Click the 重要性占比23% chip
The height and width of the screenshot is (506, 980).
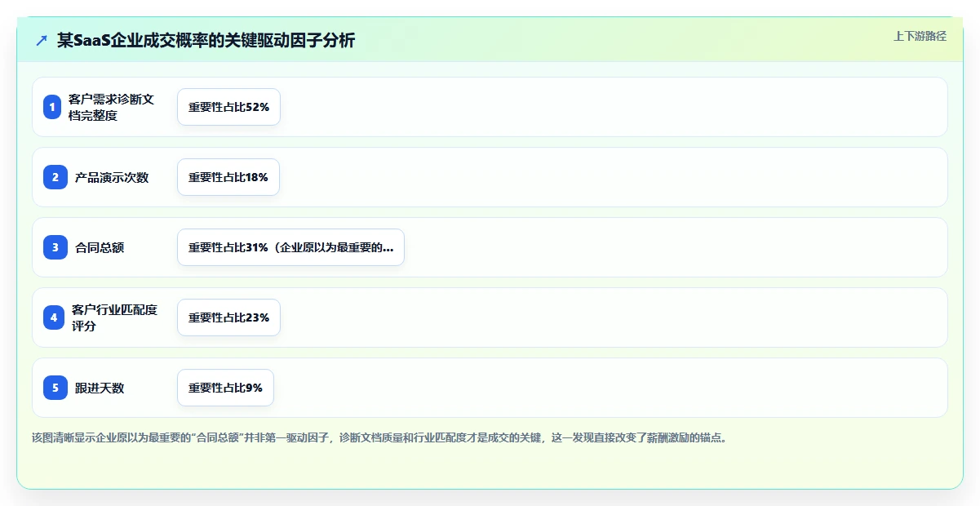(228, 317)
